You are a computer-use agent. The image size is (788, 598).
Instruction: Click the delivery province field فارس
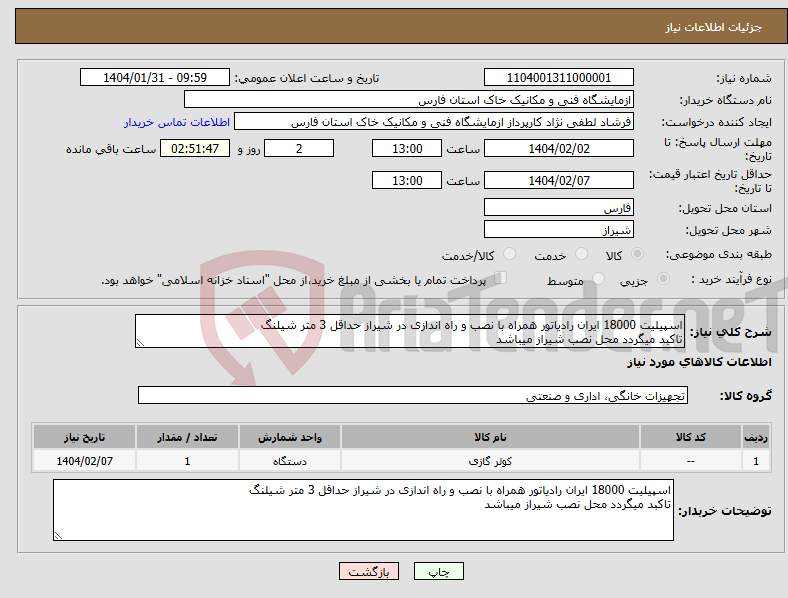(558, 207)
